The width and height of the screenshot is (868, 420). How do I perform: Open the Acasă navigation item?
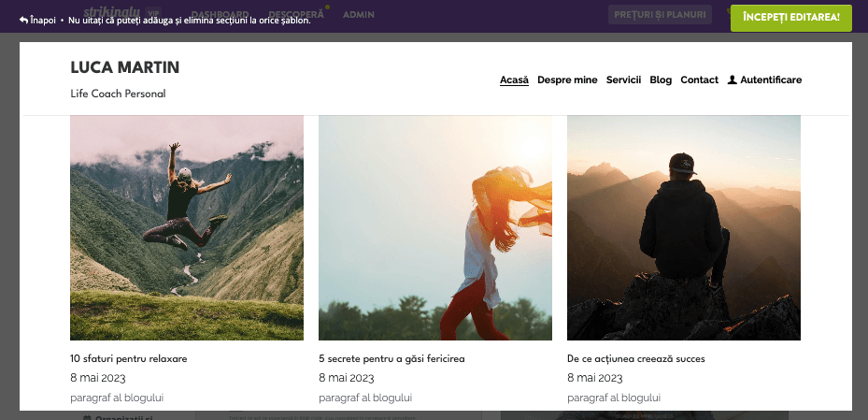click(514, 80)
